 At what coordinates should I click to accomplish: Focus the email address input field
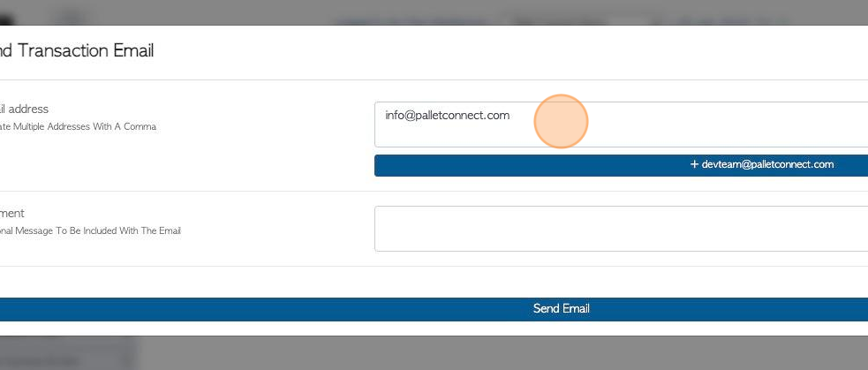pos(621,125)
